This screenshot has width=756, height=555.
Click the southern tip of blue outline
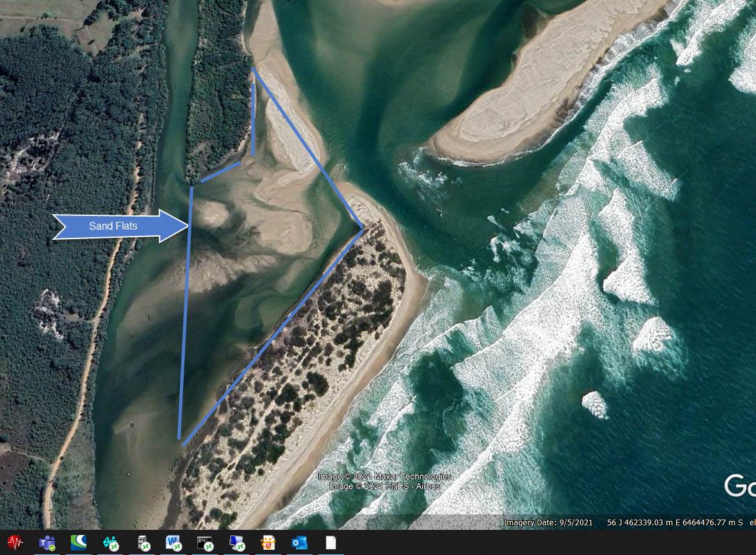pos(181,443)
